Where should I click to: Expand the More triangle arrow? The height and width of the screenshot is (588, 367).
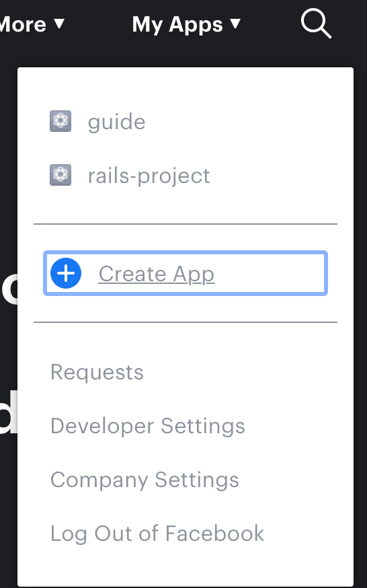(59, 24)
